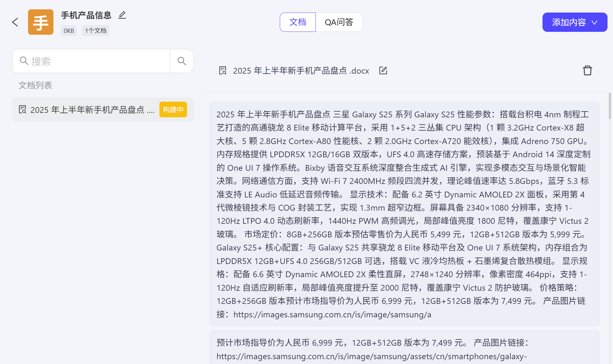Select the first Galaxy S25 text chunk

click(404, 214)
